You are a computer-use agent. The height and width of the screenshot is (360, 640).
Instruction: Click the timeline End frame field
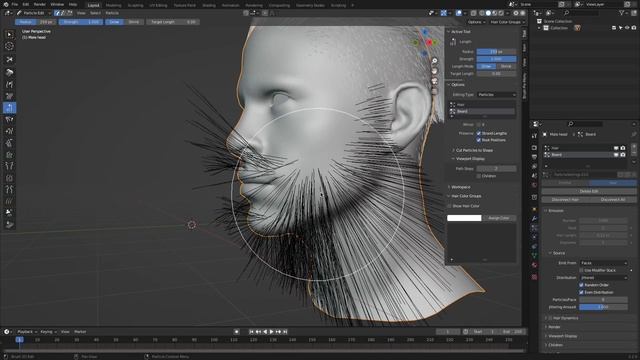(x=513, y=332)
